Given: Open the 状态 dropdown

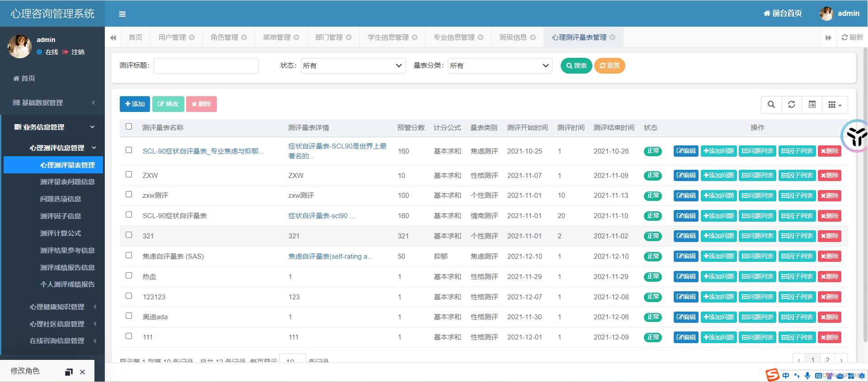Looking at the screenshot, I should tap(353, 65).
